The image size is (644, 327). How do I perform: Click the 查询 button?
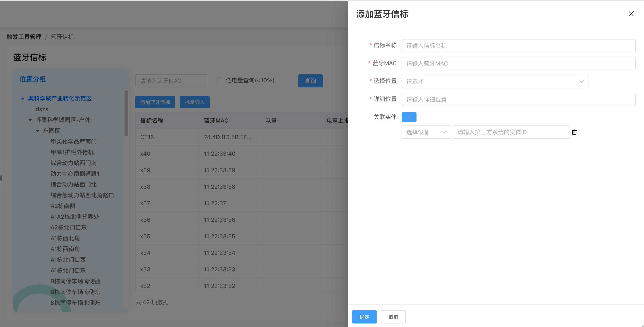point(310,81)
